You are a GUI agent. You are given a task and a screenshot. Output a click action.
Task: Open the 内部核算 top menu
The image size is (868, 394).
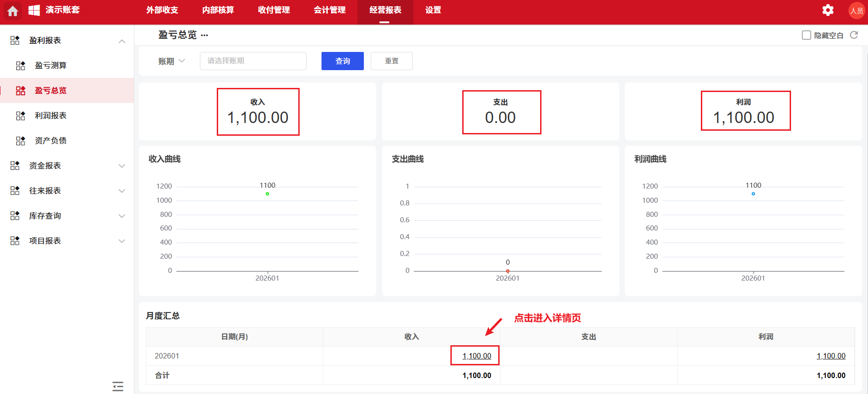click(218, 10)
